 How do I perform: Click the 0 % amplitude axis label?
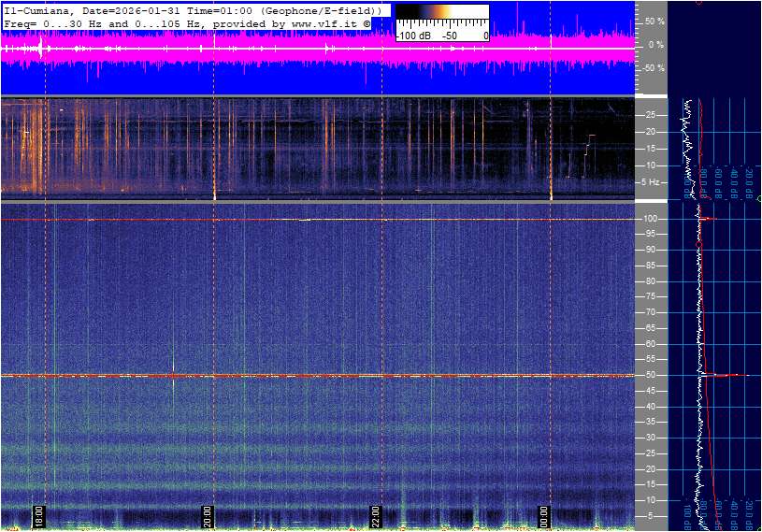(x=656, y=44)
